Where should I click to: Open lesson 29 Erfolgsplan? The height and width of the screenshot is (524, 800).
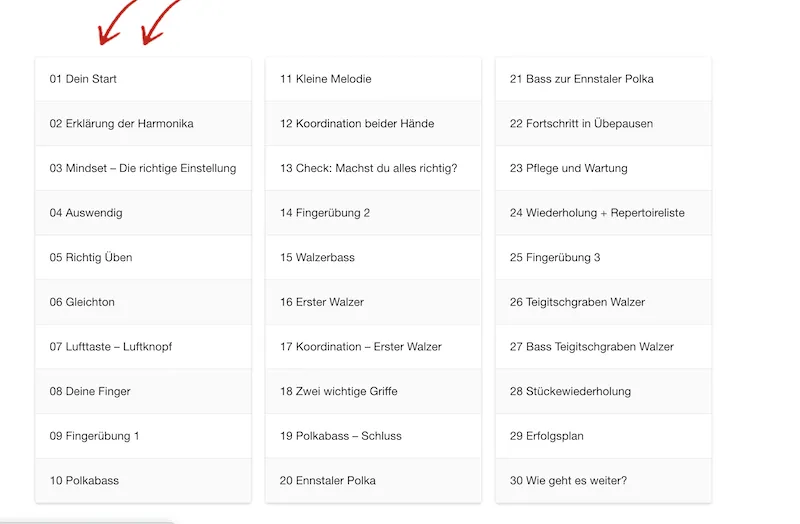(x=603, y=436)
